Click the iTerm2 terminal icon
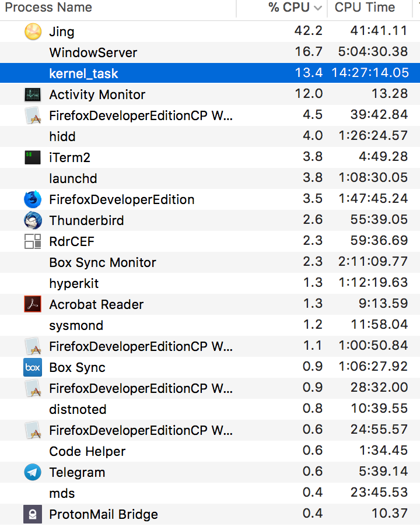The height and width of the screenshot is (527, 420). tap(33, 157)
